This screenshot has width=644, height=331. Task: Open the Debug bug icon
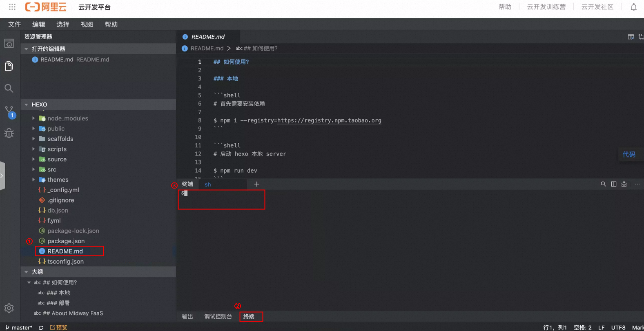[x=9, y=133]
